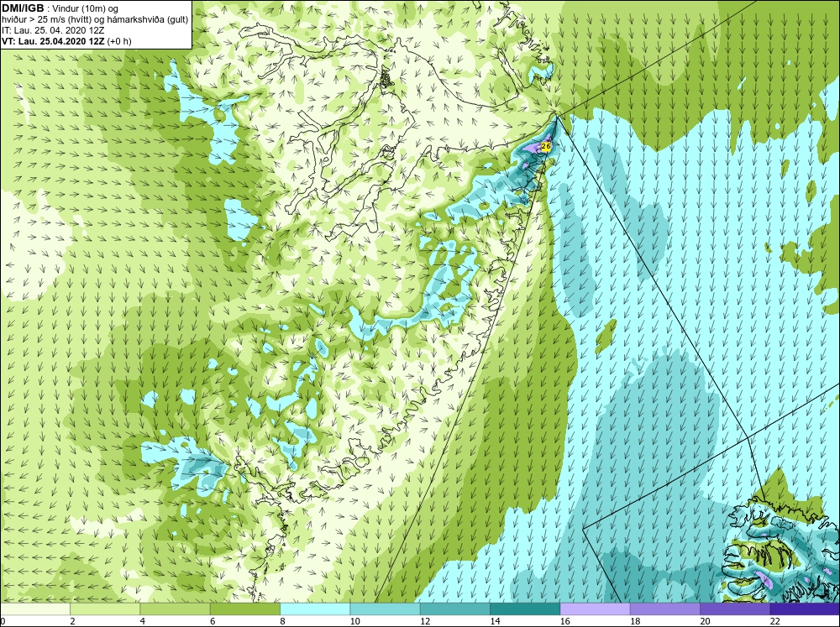This screenshot has height=627, width=840.
Task: Click the 8–10 m/s legend color swatch
Action: pyautogui.click(x=315, y=609)
